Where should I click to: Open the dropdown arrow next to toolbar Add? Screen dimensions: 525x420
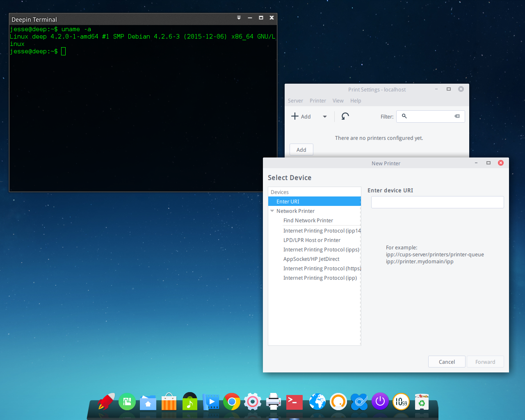325,116
